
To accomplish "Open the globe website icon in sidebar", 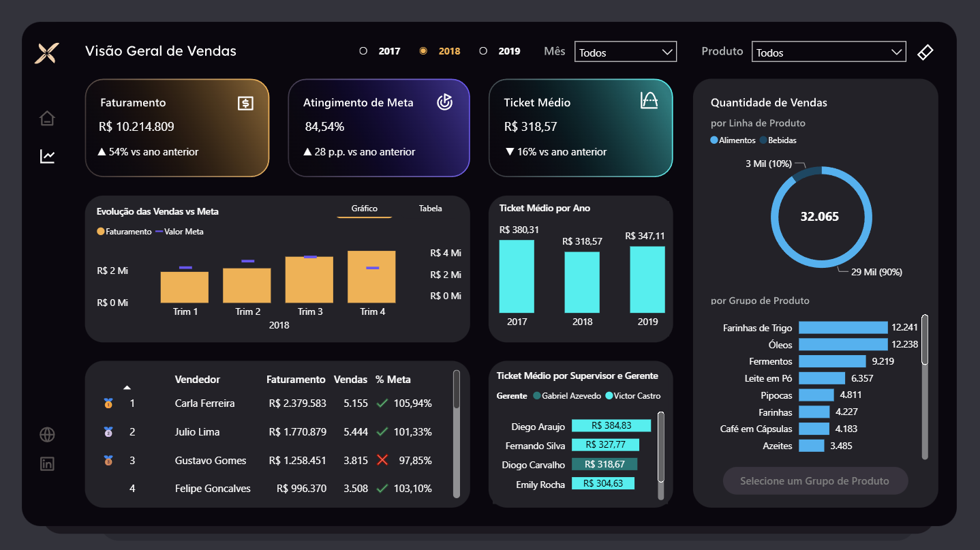I will click(47, 435).
